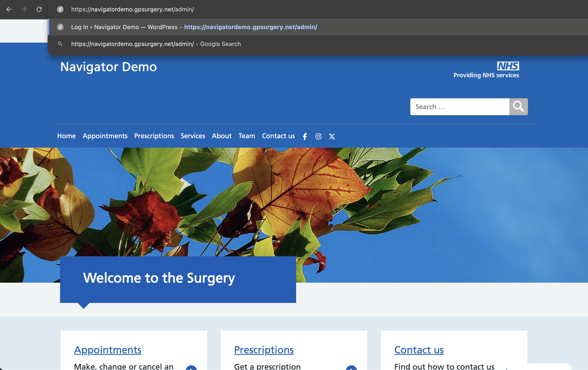
Task: Open the Appointments navigation item
Action: point(105,136)
